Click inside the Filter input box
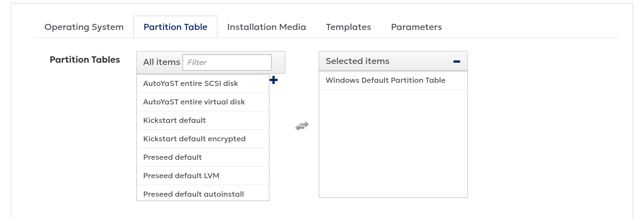 [x=227, y=62]
